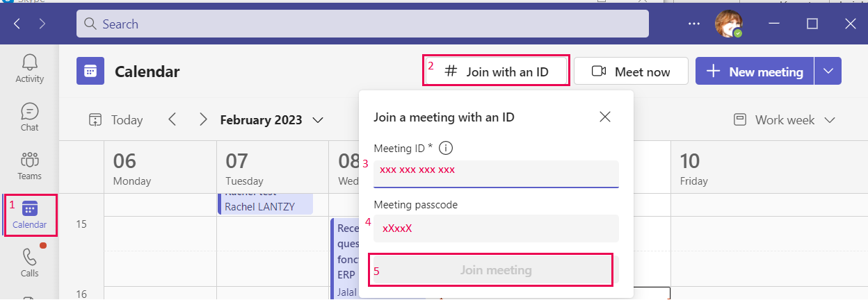Focus the Meeting passcode field
The image size is (868, 300).
(x=496, y=228)
